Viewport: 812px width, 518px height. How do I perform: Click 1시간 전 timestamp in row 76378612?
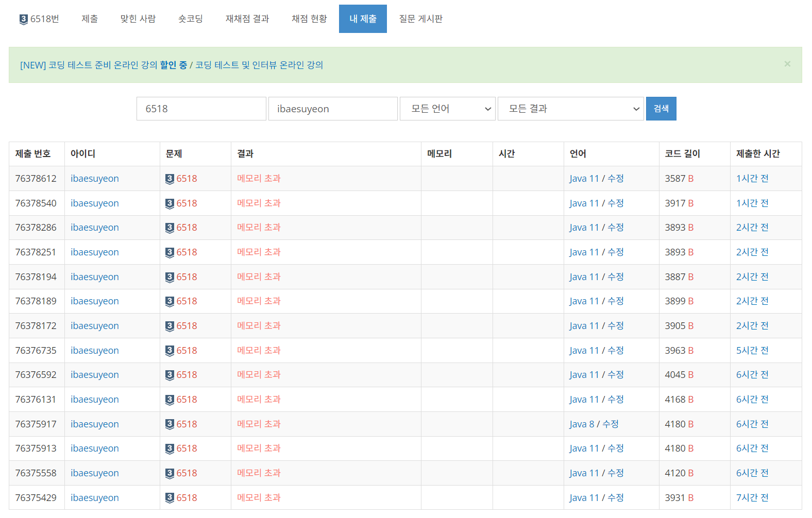click(x=752, y=178)
